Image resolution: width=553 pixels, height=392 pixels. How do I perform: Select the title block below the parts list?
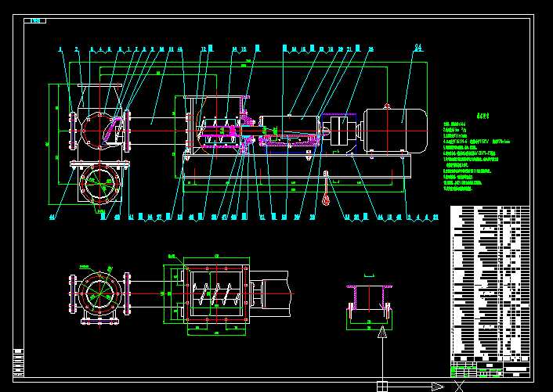pyautogui.click(x=490, y=369)
